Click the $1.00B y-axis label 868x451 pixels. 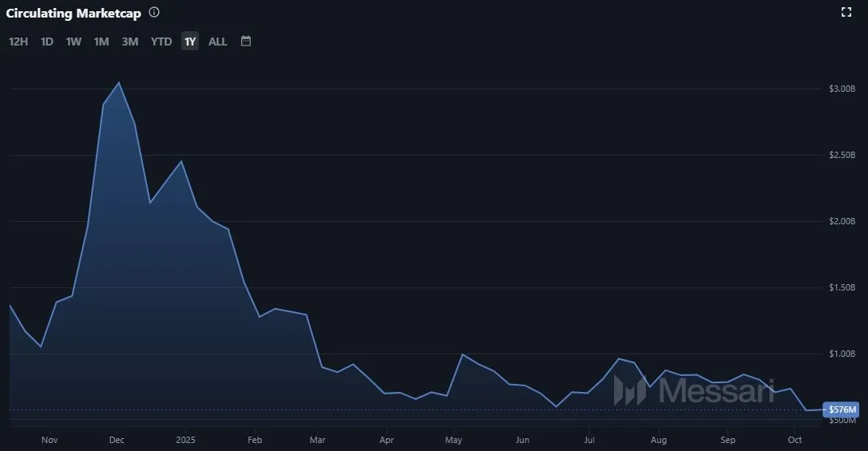[842, 354]
